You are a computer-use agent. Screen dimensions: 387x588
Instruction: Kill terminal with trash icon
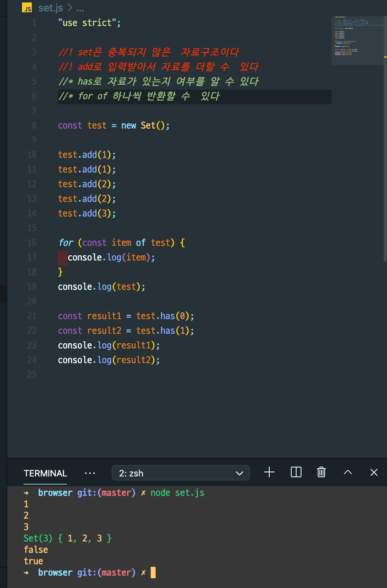pos(321,472)
